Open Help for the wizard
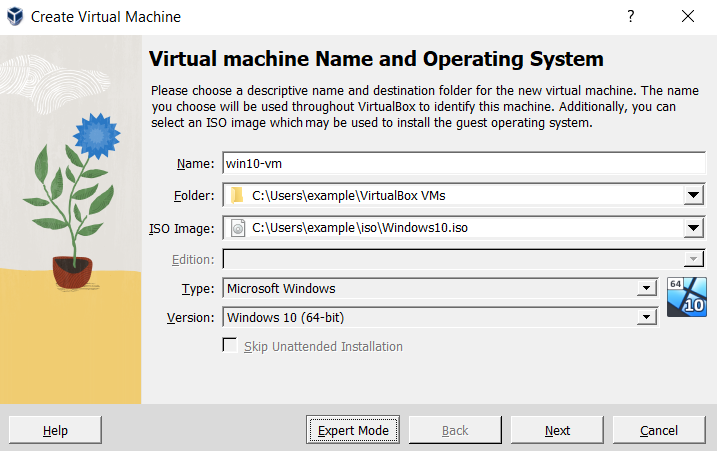 click(55, 430)
